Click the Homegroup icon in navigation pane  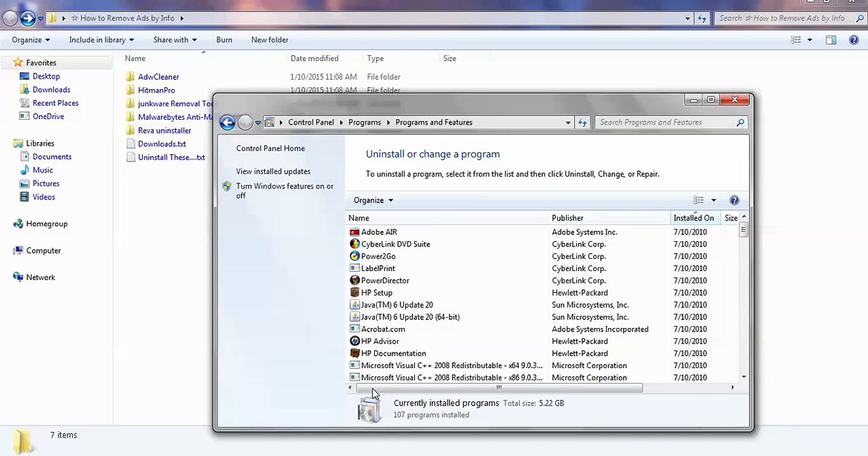[x=18, y=224]
